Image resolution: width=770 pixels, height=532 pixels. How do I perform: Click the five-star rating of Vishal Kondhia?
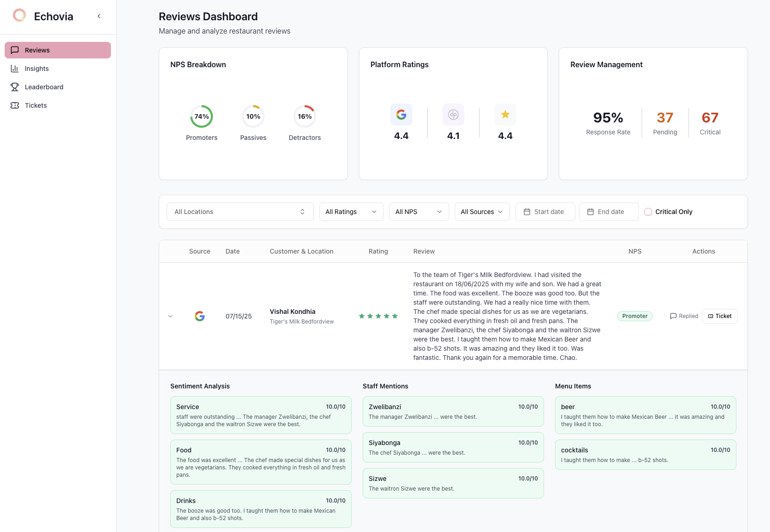coord(378,316)
